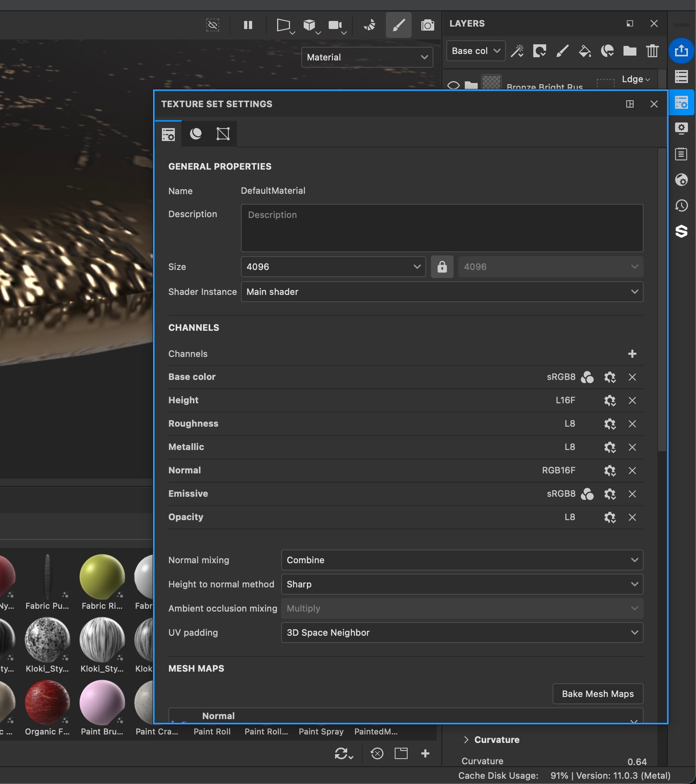Add a fill layer in the Layers panel

click(584, 51)
